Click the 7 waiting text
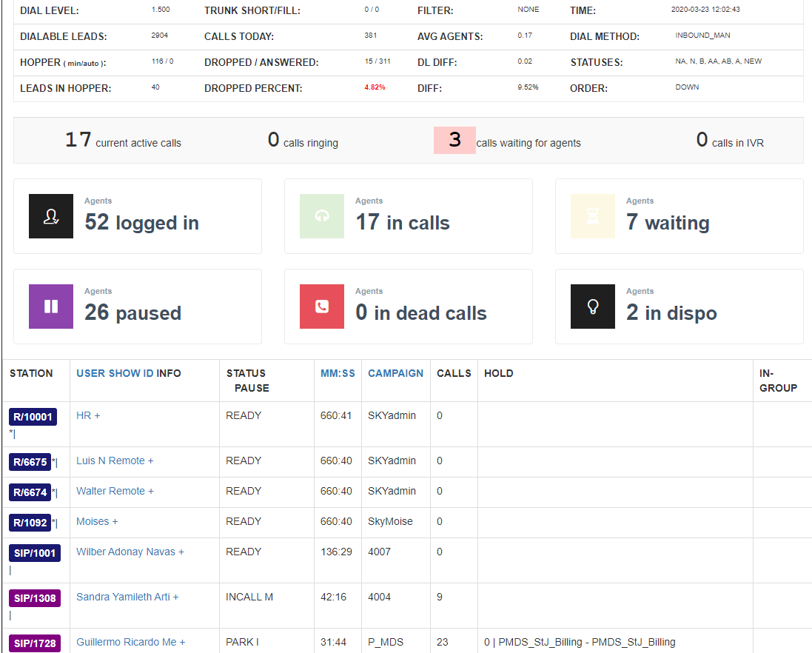This screenshot has width=812, height=653. (x=668, y=223)
